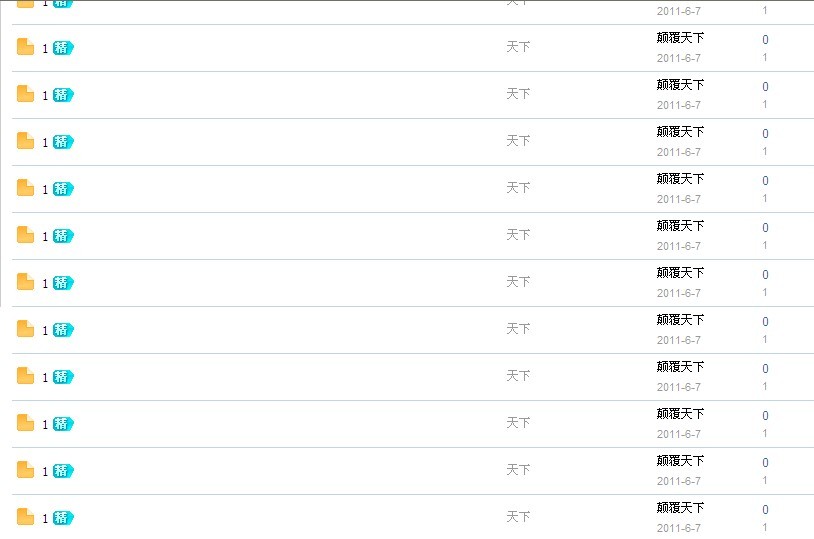Open the 天下 forum link in the bottom row
Image resolution: width=814 pixels, height=539 pixels.
click(518, 517)
